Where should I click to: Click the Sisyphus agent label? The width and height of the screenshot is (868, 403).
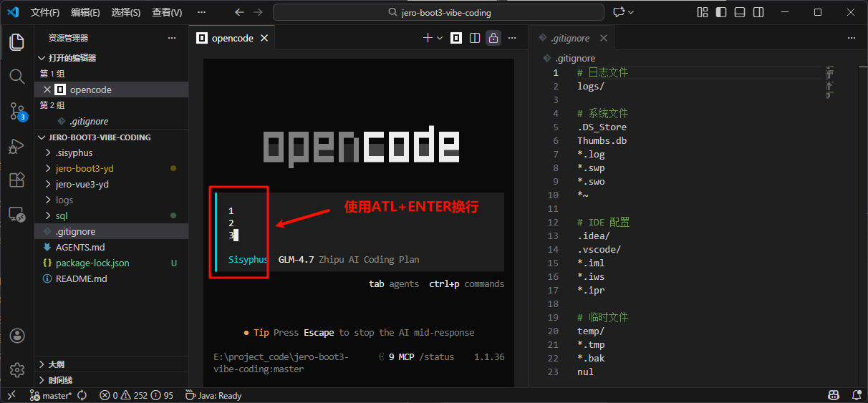point(248,259)
